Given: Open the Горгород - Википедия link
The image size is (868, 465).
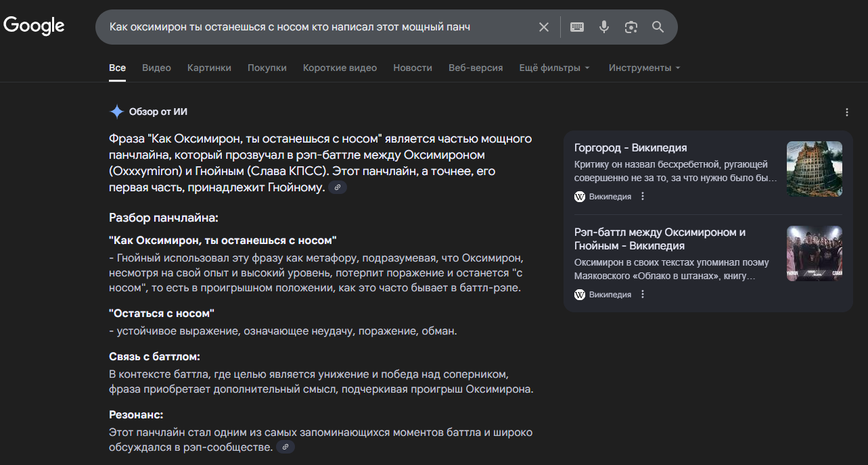Looking at the screenshot, I should tap(631, 148).
